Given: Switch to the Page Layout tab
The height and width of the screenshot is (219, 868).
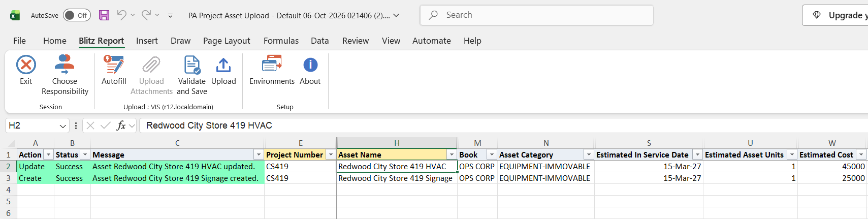Looking at the screenshot, I should [x=227, y=41].
